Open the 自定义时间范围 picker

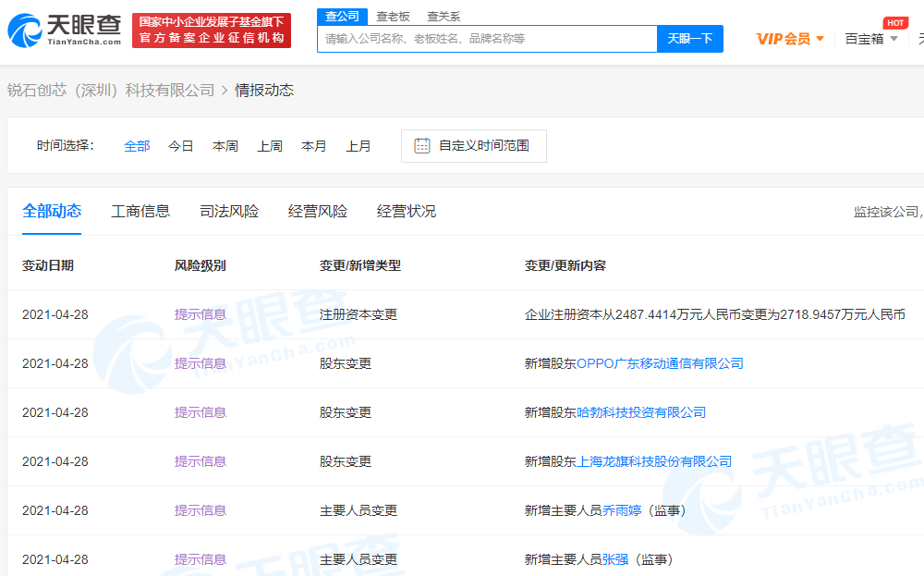474,146
